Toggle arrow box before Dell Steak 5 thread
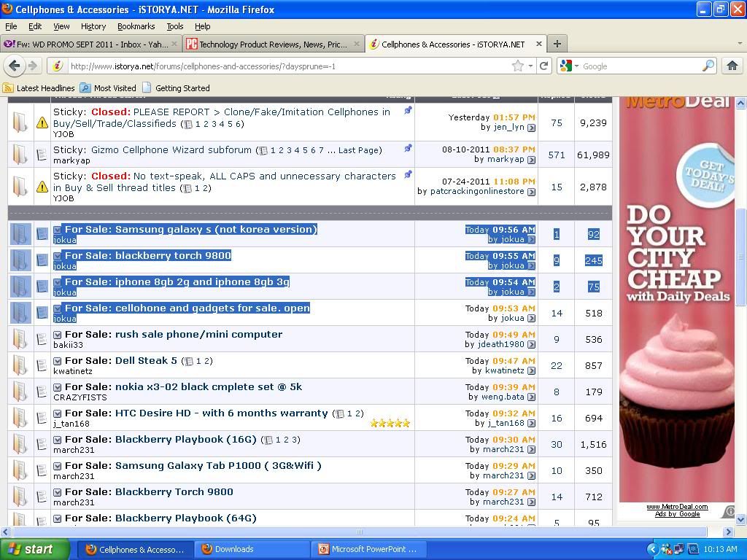This screenshot has height=560, width=747. tap(58, 361)
